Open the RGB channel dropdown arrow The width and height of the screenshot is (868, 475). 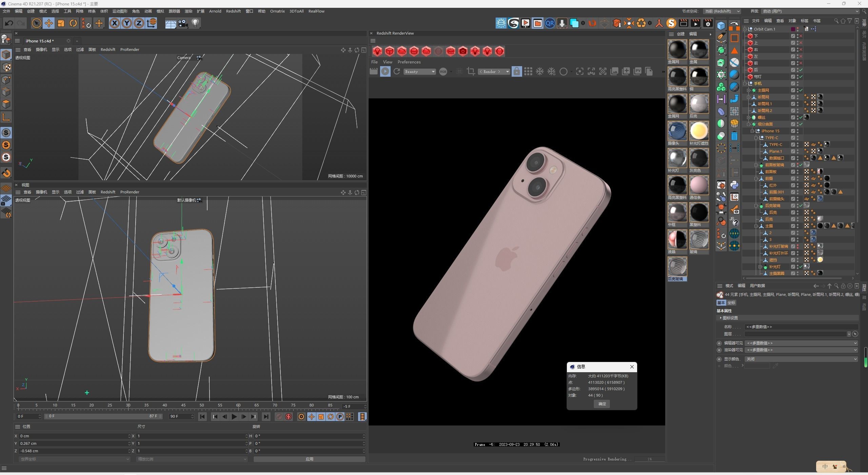tap(451, 72)
